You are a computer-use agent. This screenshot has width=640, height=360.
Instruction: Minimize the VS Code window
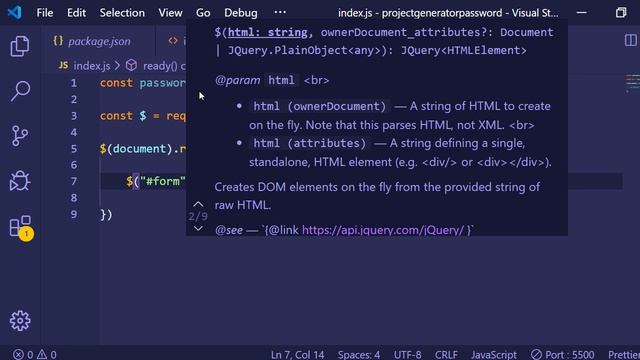(582, 13)
